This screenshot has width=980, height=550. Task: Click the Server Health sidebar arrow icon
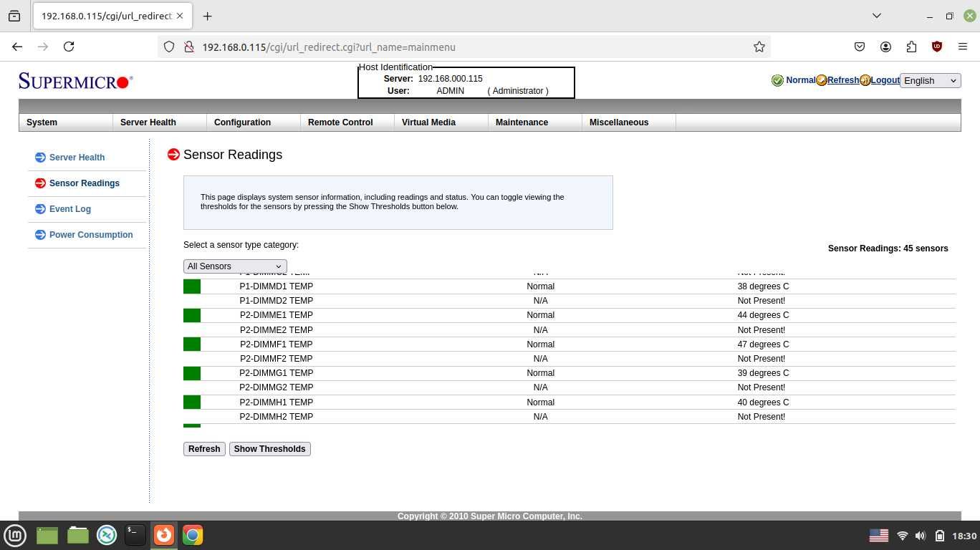40,158
